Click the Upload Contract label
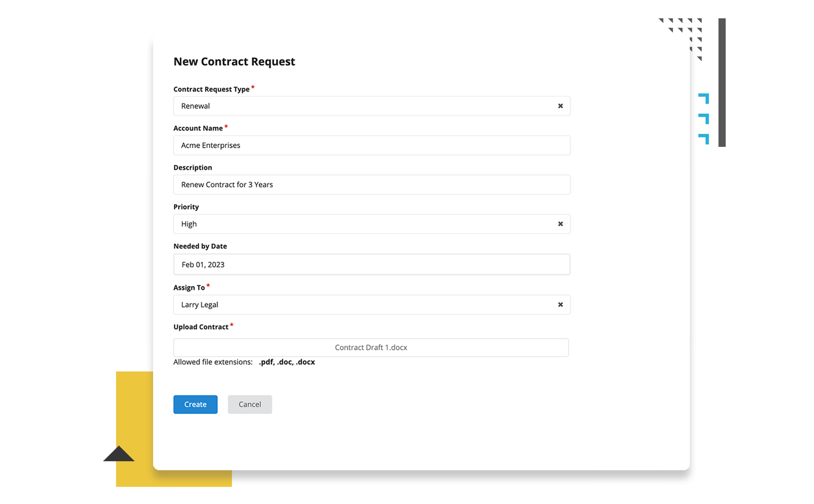This screenshot has width=814, height=504. click(x=201, y=327)
